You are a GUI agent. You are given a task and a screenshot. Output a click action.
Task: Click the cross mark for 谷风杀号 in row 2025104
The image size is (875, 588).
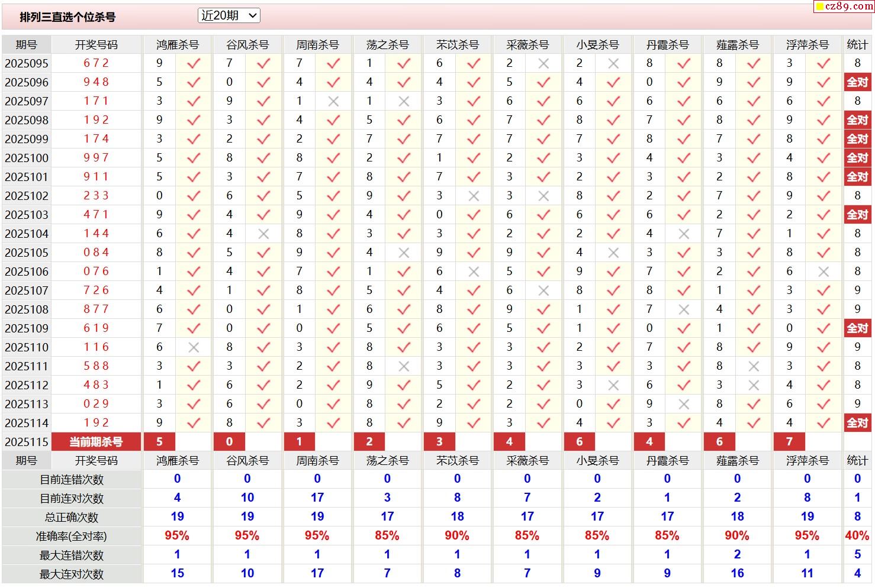coord(263,234)
